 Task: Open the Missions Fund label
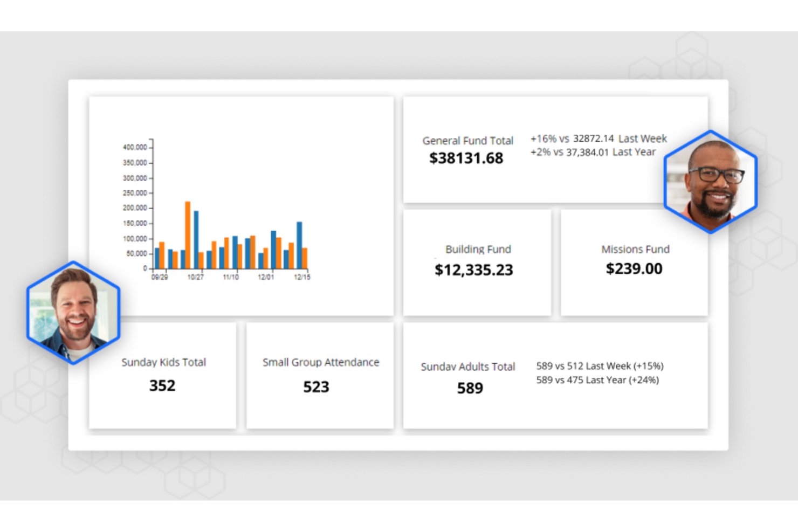coord(635,249)
